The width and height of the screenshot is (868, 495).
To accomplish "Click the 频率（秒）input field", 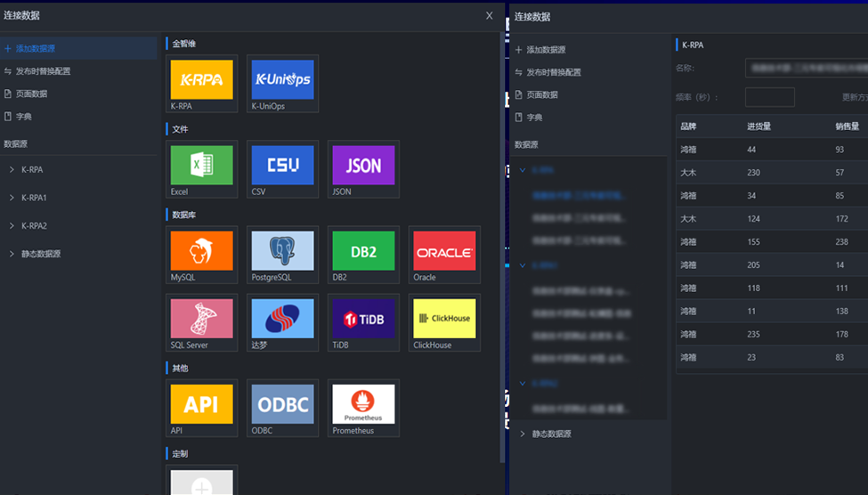I will 769,97.
